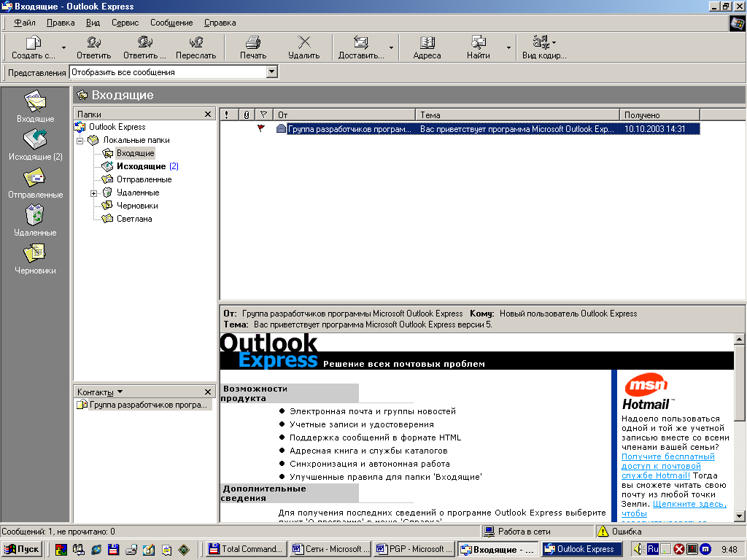Screen dimensions: 747x560
Task: Collapse the Локальные папки tree node
Action: pyautogui.click(x=80, y=141)
